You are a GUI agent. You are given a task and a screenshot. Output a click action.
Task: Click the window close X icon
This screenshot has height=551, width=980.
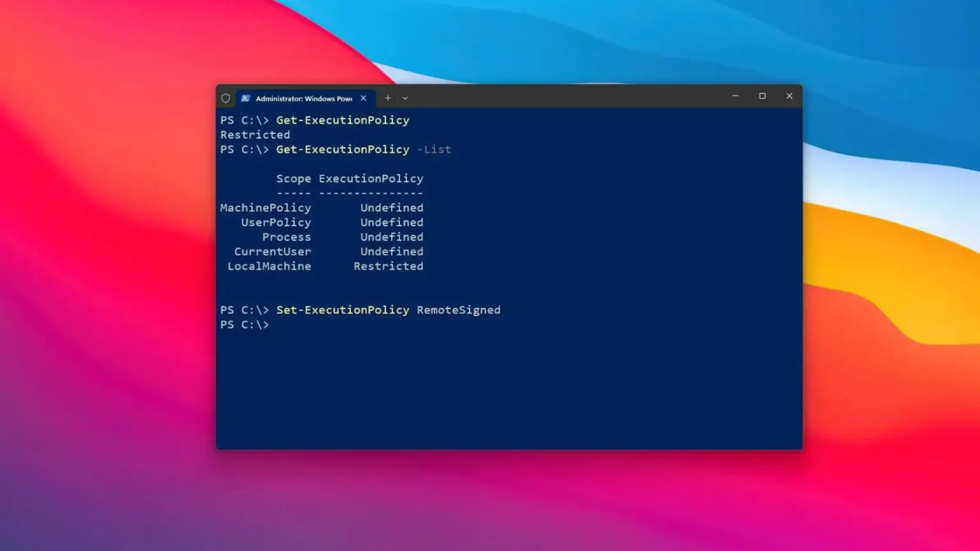790,96
